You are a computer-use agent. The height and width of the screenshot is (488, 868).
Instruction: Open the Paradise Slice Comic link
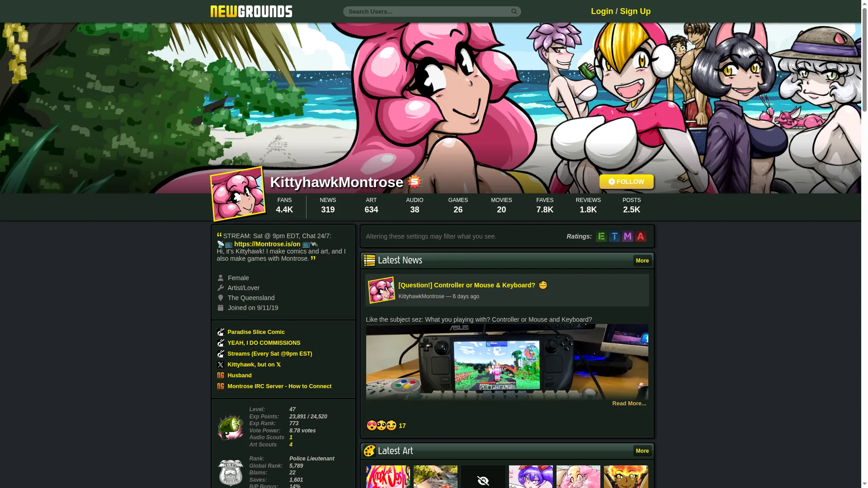point(256,332)
